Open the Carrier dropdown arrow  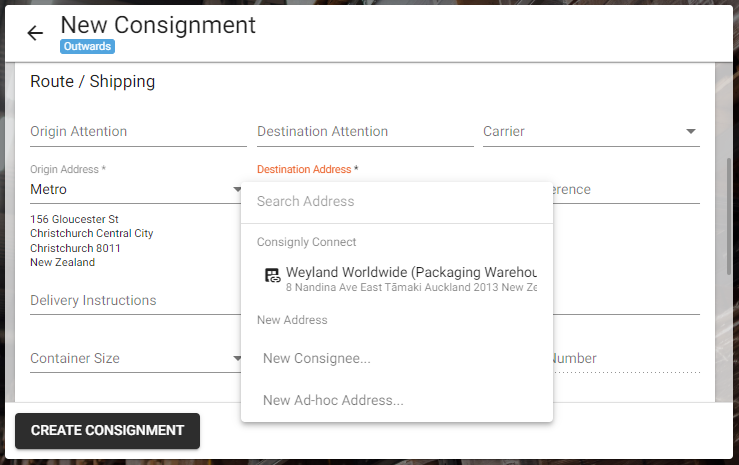[x=690, y=131]
